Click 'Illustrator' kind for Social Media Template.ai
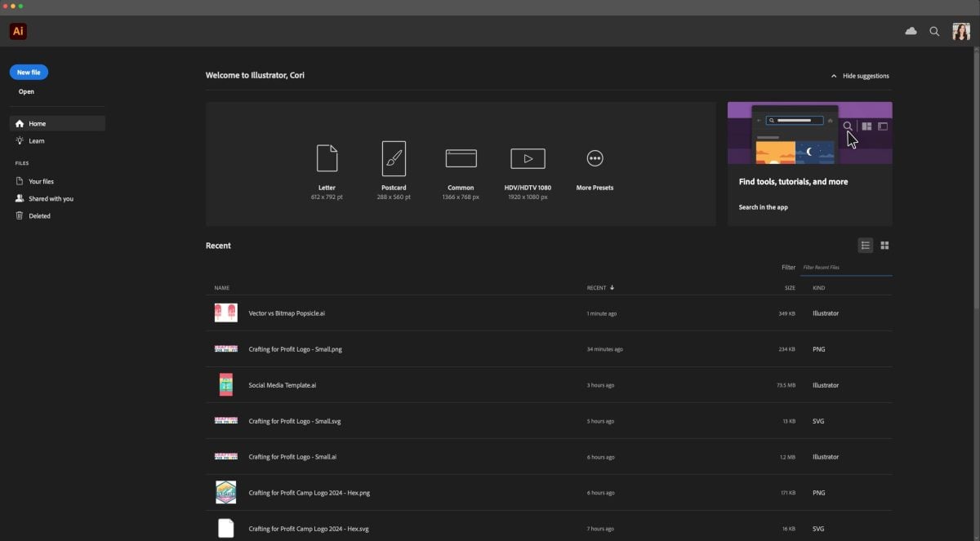 coord(826,385)
